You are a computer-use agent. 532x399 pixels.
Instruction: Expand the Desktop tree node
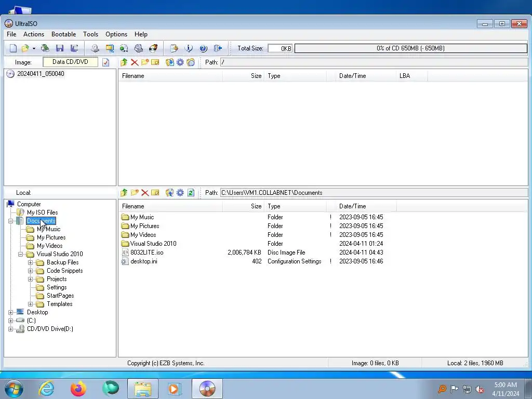click(x=10, y=312)
